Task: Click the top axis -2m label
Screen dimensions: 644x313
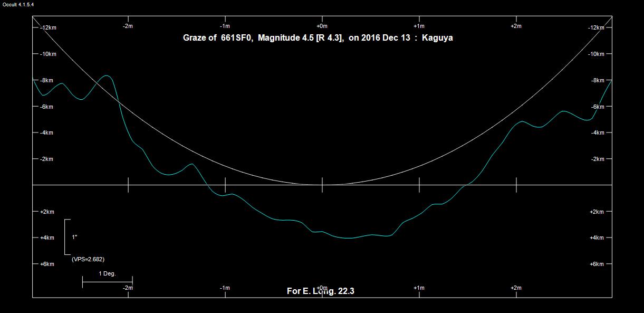Action: 128,26
